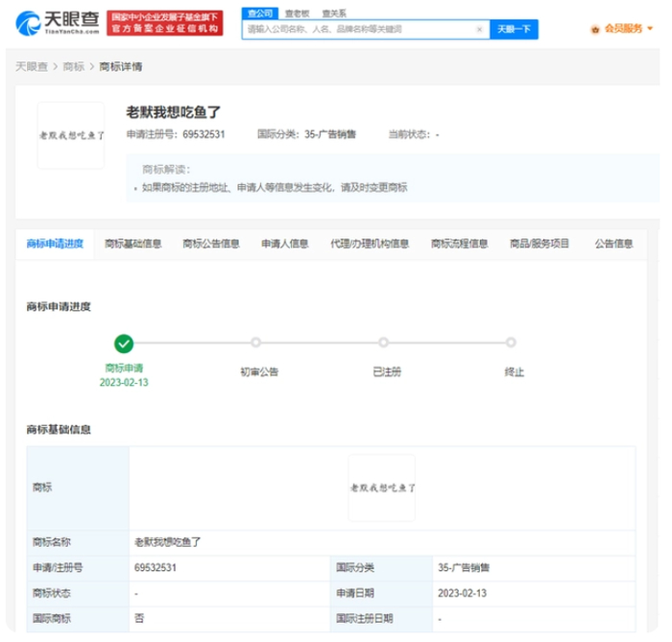Click the 天眼查 logo
Screen dimensions: 672x642
coord(55,23)
